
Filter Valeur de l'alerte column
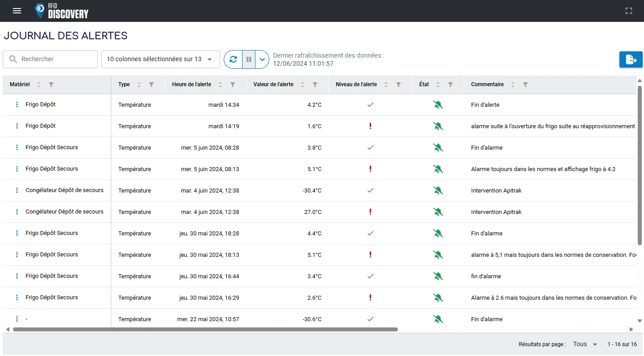pos(315,84)
